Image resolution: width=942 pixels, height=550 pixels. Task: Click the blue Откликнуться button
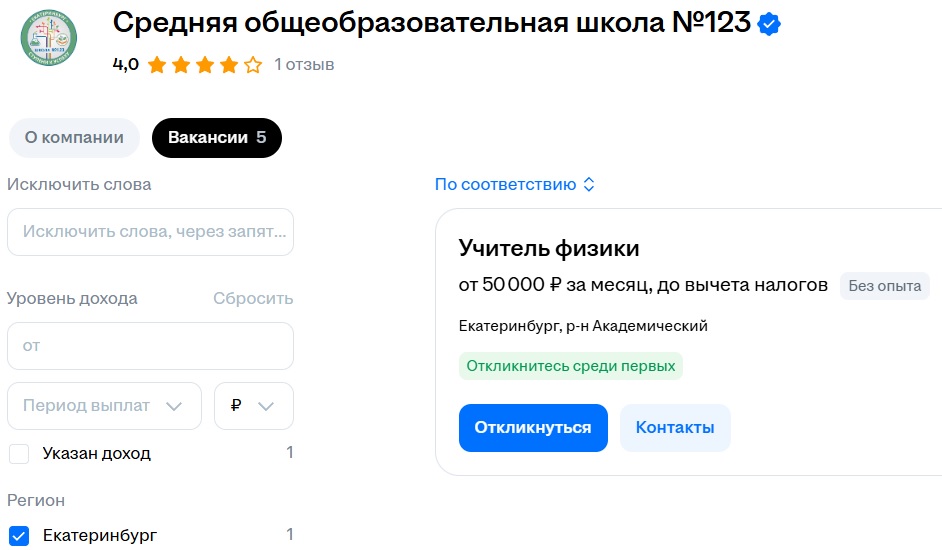point(533,428)
